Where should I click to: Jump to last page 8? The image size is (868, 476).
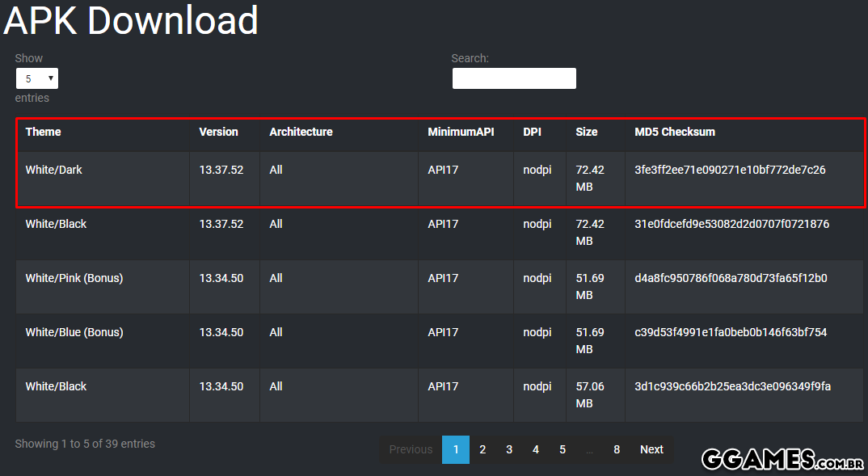click(x=617, y=449)
